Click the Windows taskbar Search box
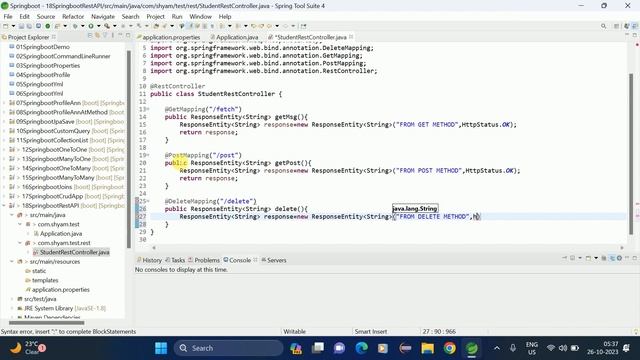This screenshot has width=640, height=360. point(229,348)
